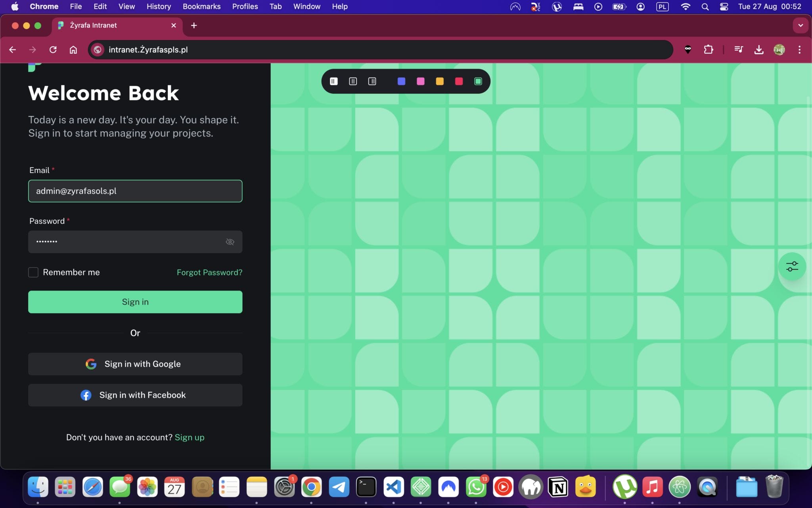812x508 pixels.
Task: Open the extension shield icon in toolbar
Action: (x=688, y=50)
